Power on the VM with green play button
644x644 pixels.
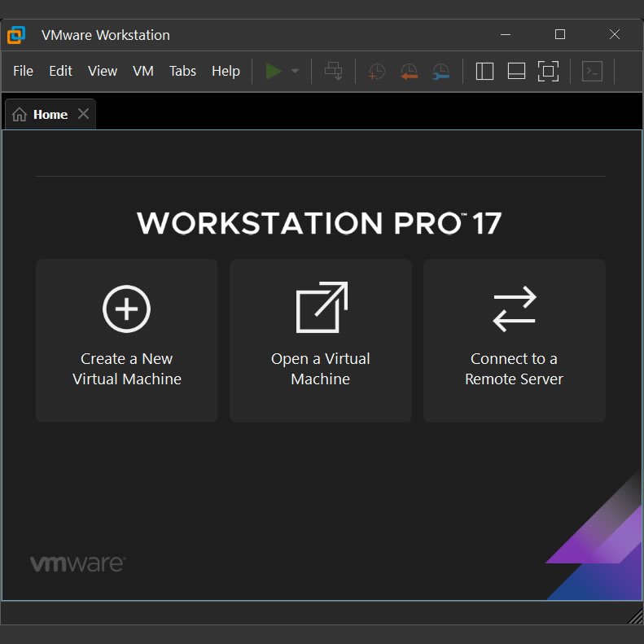click(x=274, y=71)
